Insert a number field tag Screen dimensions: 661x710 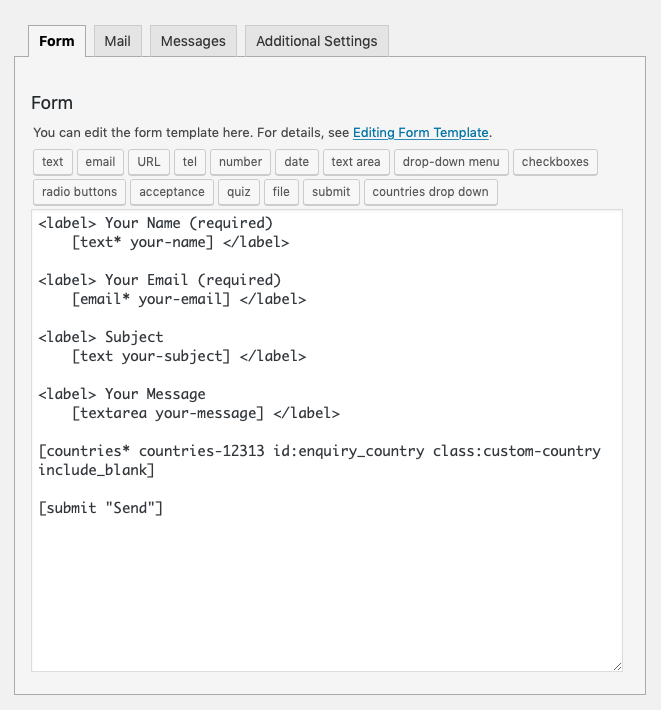click(x=240, y=162)
